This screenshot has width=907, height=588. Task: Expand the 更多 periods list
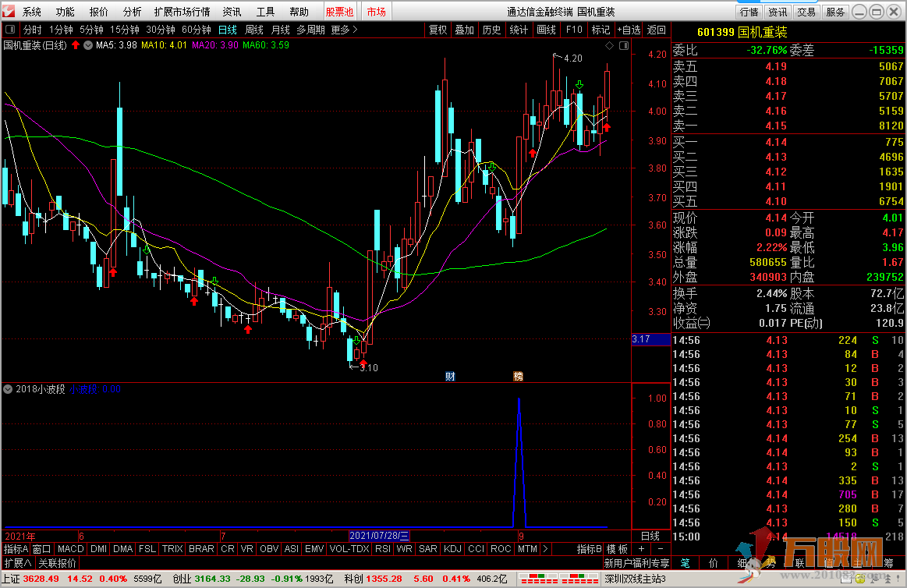(x=344, y=30)
